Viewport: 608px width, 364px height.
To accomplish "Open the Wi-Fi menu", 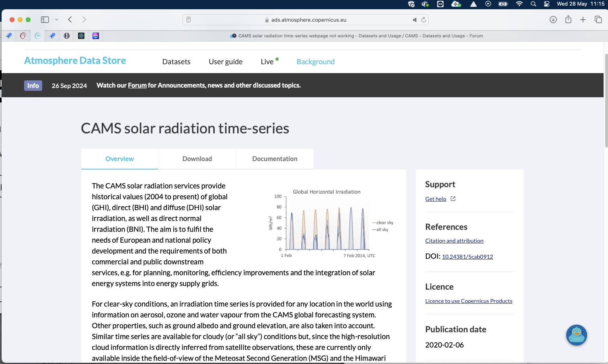I will pyautogui.click(x=519, y=4).
